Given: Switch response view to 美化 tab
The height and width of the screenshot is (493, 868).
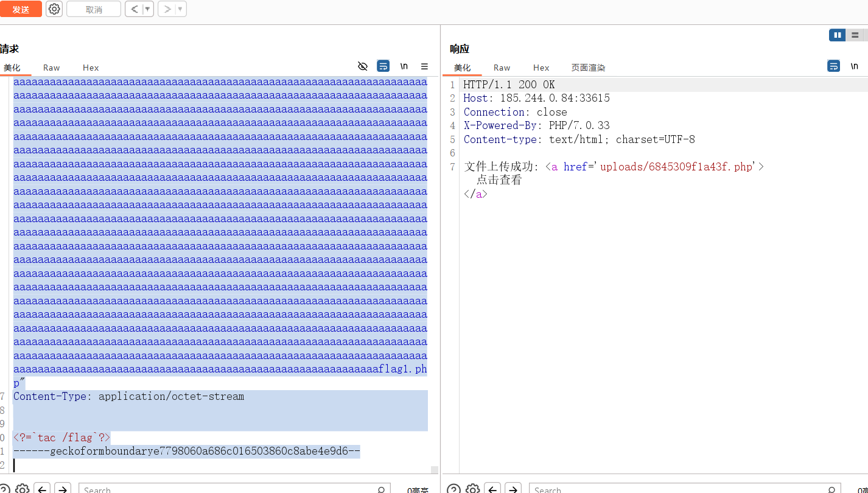Looking at the screenshot, I should coord(462,68).
